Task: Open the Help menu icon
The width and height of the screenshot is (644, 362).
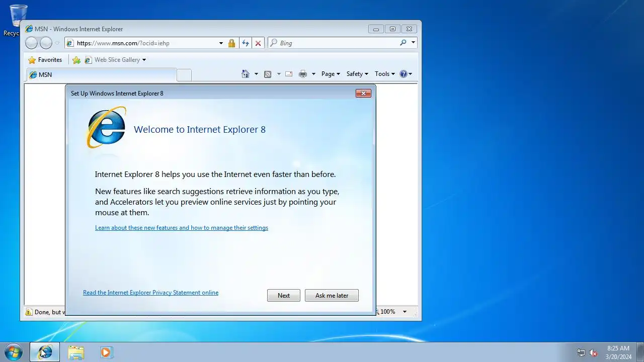Action: 406,74
